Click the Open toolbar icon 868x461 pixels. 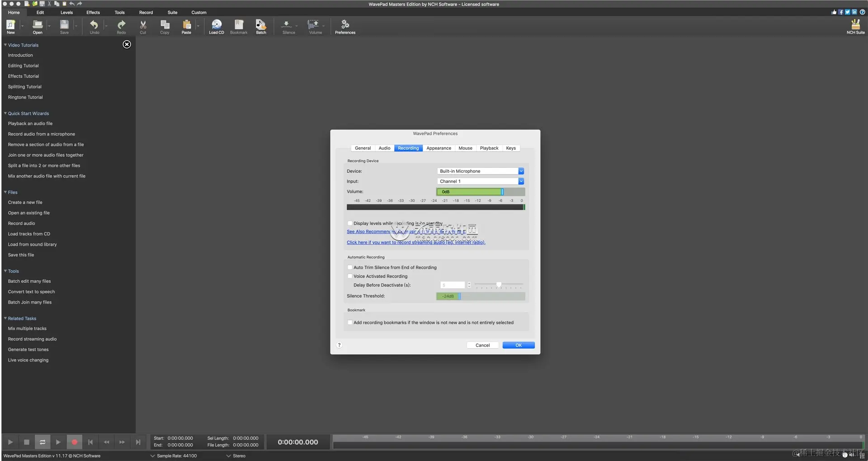(x=38, y=26)
